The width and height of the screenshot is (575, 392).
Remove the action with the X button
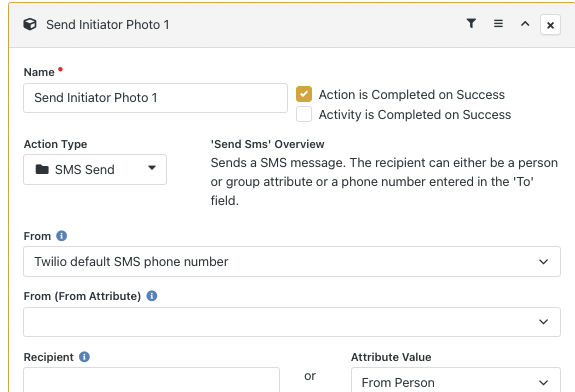point(550,25)
